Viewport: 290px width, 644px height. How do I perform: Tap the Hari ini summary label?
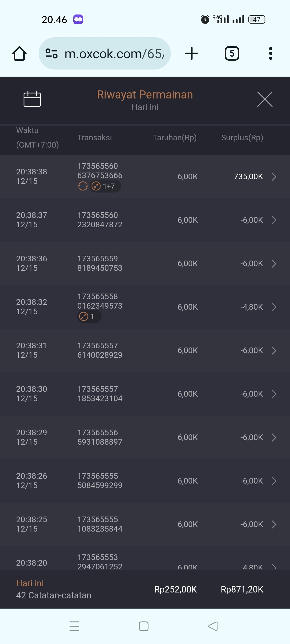[x=30, y=583]
